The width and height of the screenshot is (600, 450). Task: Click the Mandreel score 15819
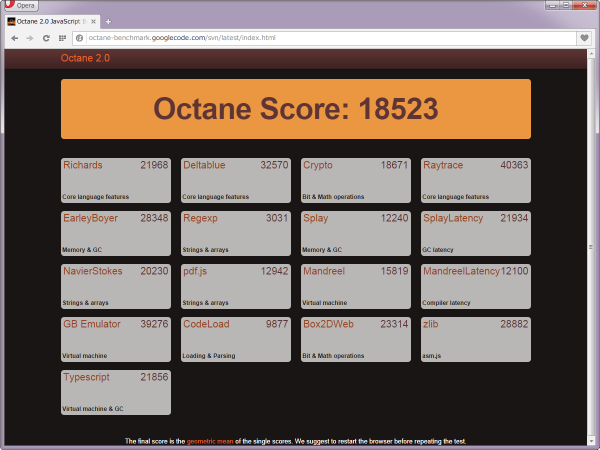(394, 271)
